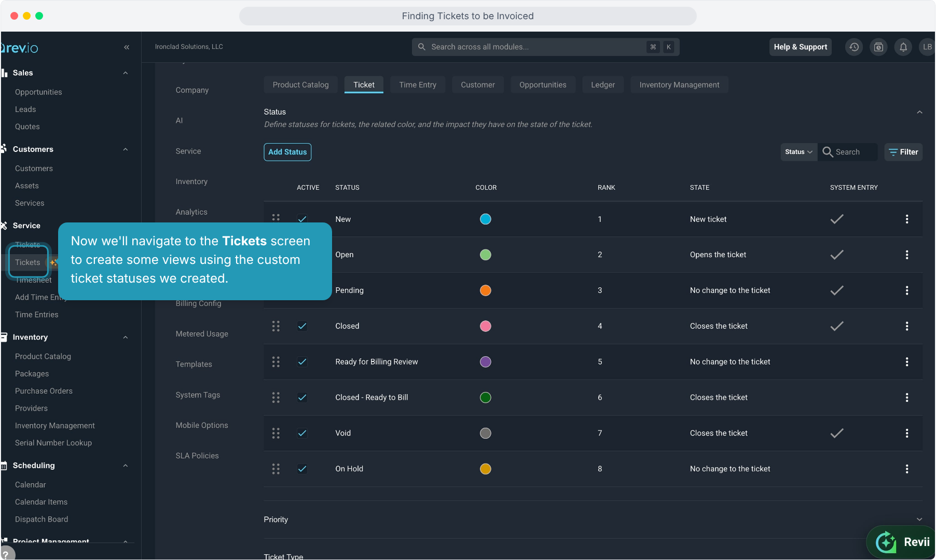Open the three-dot menu for Open status

(907, 255)
